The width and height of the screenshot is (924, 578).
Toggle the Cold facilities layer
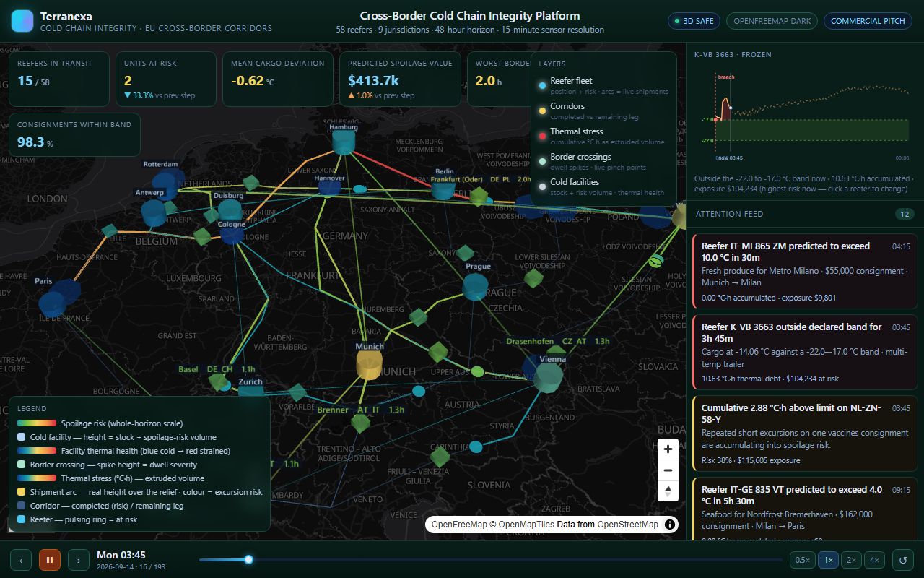pos(603,187)
